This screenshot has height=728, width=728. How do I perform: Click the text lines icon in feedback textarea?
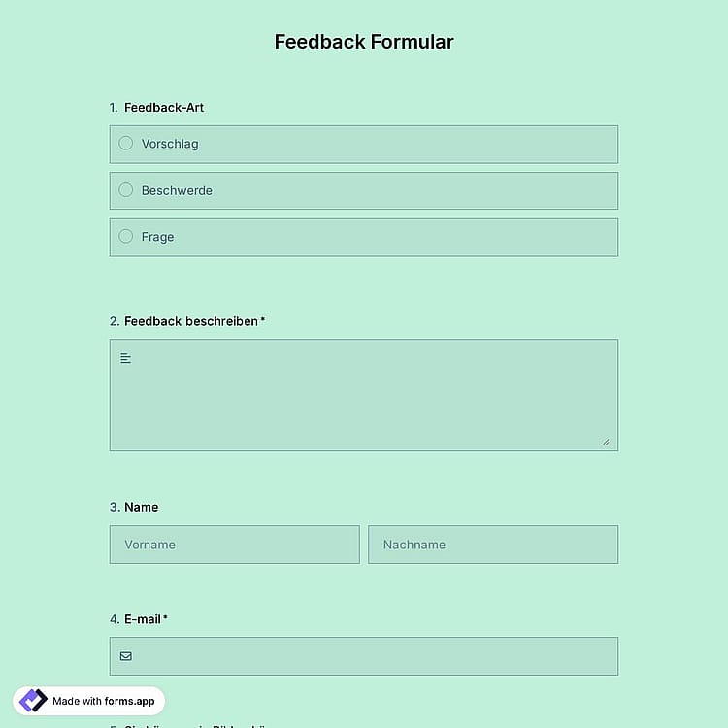pos(125,358)
